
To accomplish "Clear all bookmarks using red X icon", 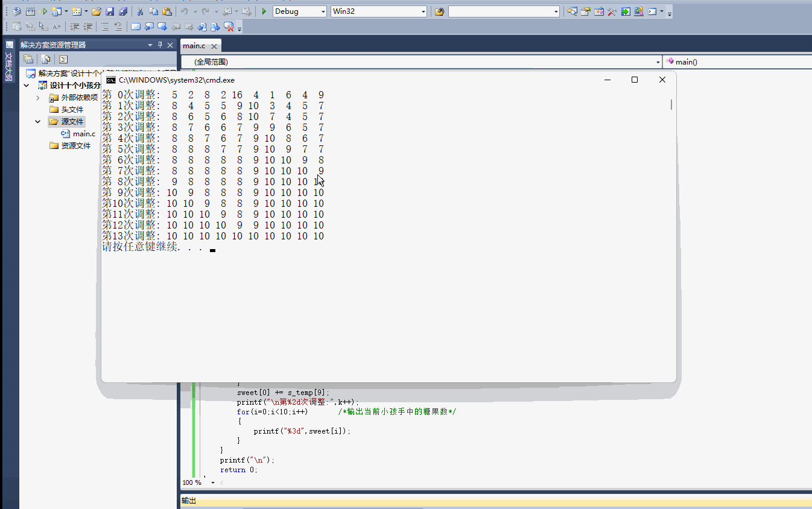I will [229, 27].
